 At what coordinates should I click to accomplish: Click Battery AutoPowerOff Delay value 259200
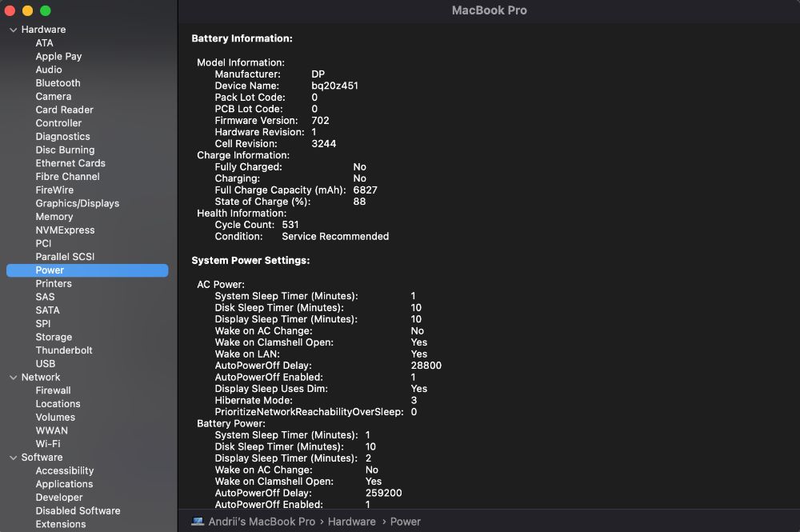click(x=384, y=493)
